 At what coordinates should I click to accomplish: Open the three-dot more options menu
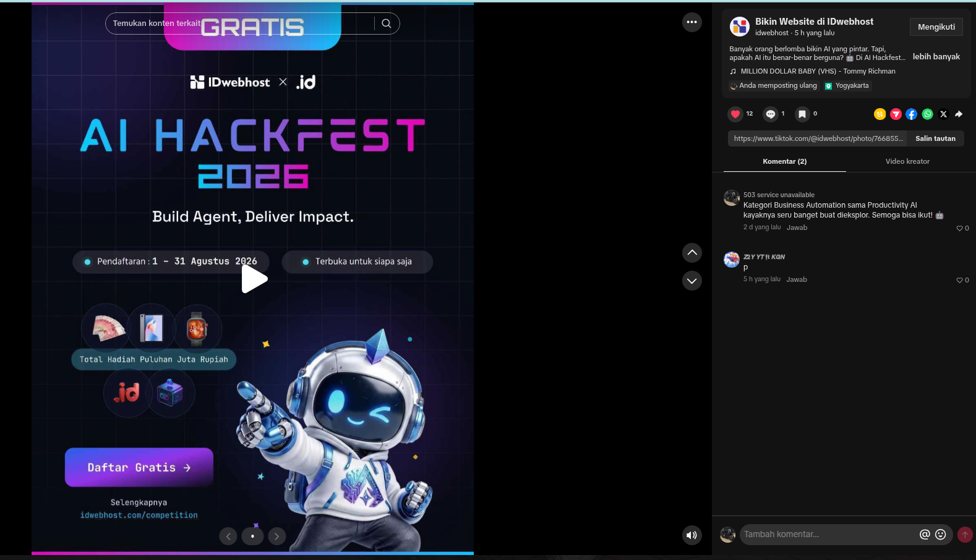(692, 22)
